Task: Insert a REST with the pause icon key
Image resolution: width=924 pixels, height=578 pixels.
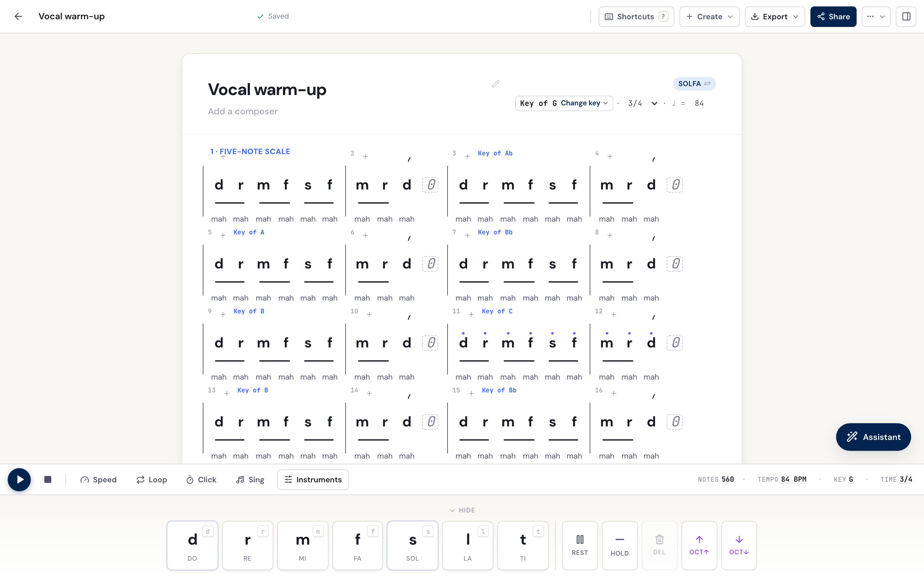Action: (x=580, y=545)
